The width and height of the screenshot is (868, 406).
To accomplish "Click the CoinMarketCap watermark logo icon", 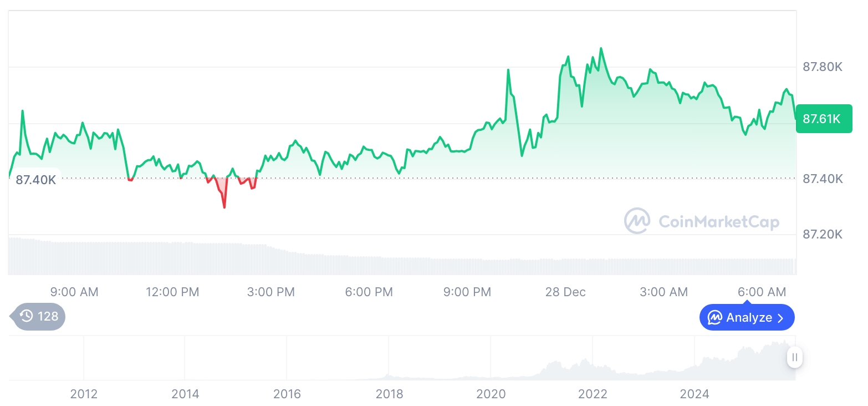I will [637, 221].
